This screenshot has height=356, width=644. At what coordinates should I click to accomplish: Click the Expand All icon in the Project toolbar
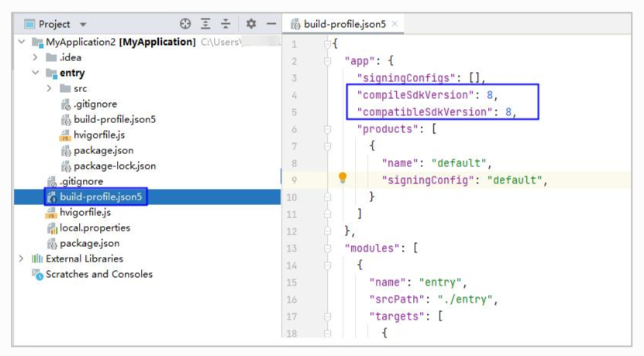205,24
